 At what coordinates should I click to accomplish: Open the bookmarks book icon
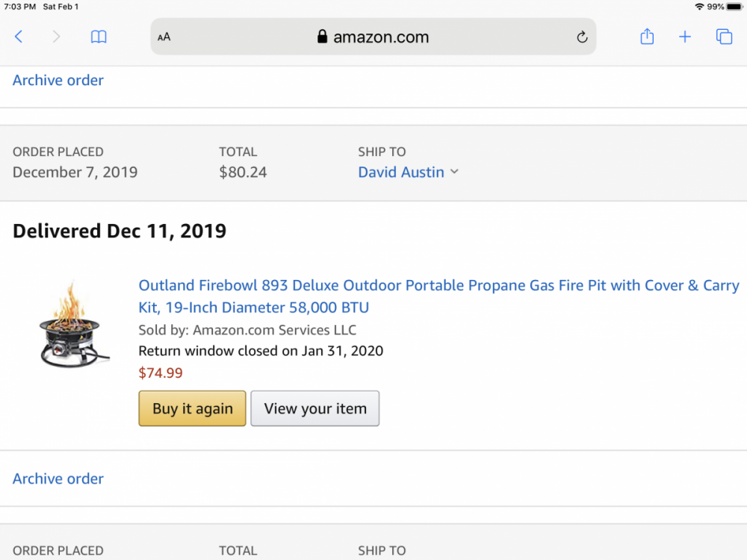99,37
